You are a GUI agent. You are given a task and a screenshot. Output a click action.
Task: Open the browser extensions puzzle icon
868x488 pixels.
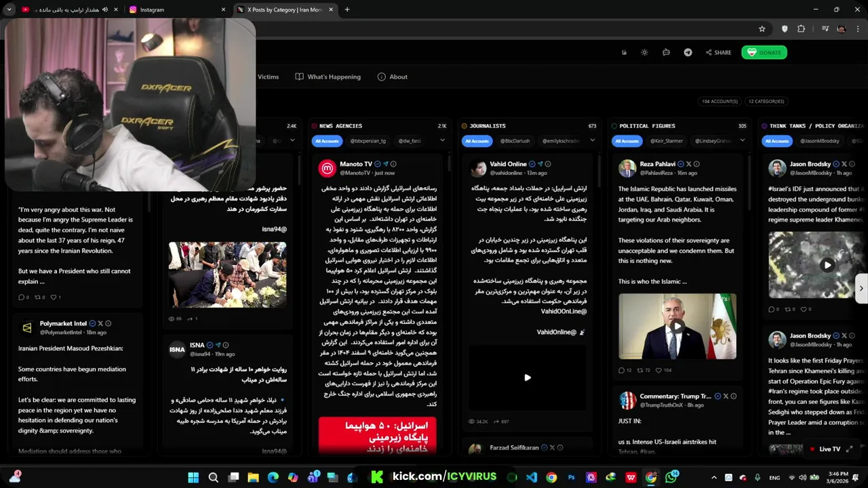tap(801, 28)
